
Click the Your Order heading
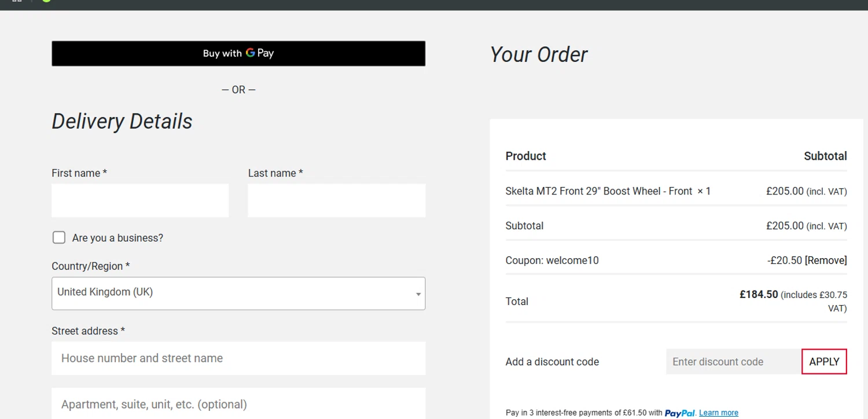click(x=539, y=54)
